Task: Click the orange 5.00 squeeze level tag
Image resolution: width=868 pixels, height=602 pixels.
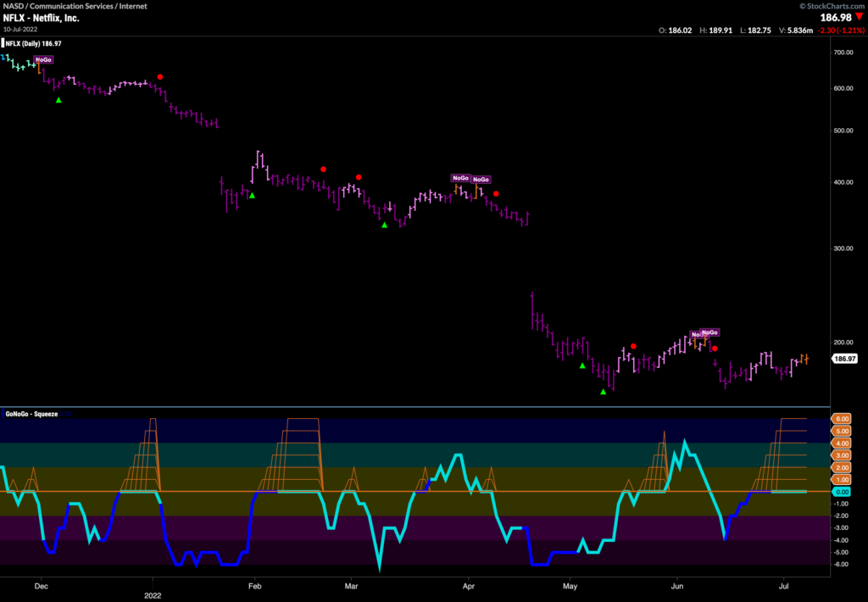Action: [x=841, y=431]
